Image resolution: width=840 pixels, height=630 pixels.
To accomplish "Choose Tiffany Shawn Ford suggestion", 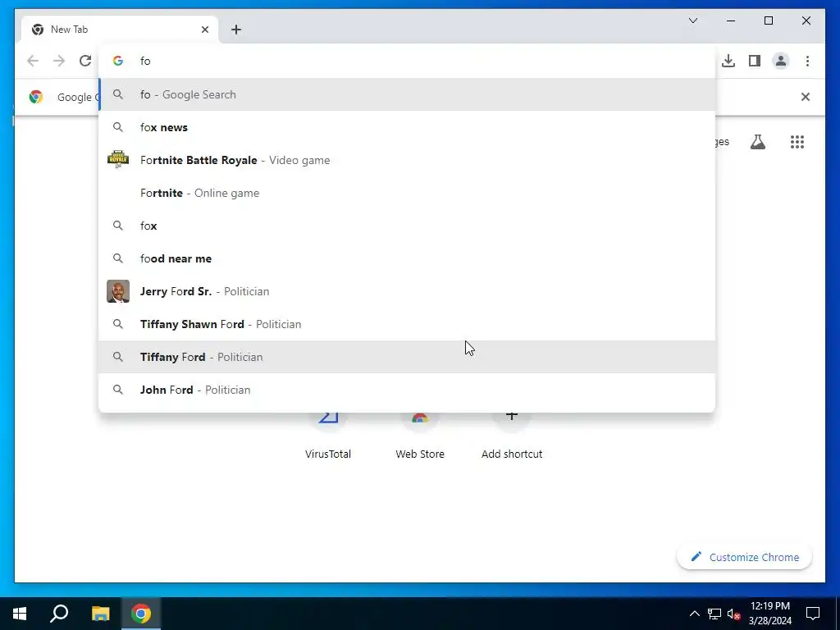I will (407, 324).
